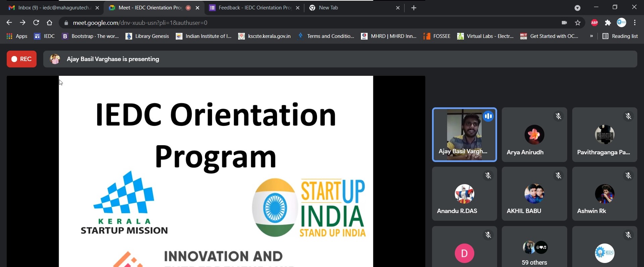Click the browser back arrow
Viewport: 644px width, 267px height.
(9, 22)
